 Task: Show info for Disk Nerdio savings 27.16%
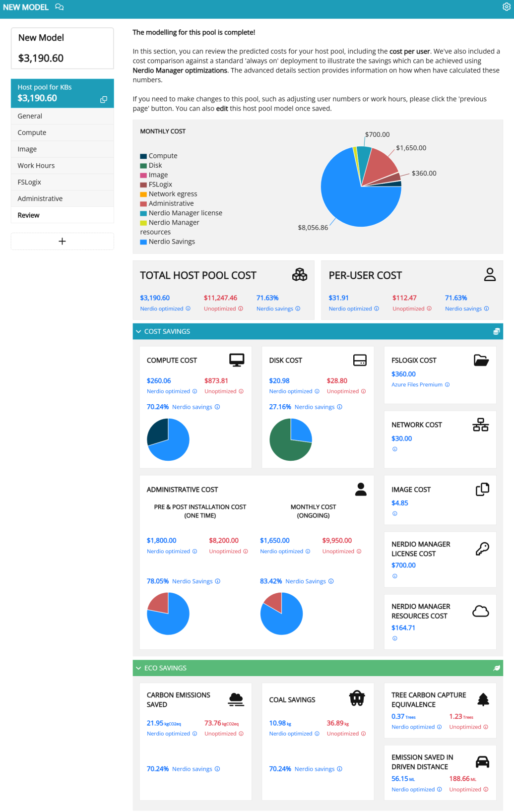340,407
